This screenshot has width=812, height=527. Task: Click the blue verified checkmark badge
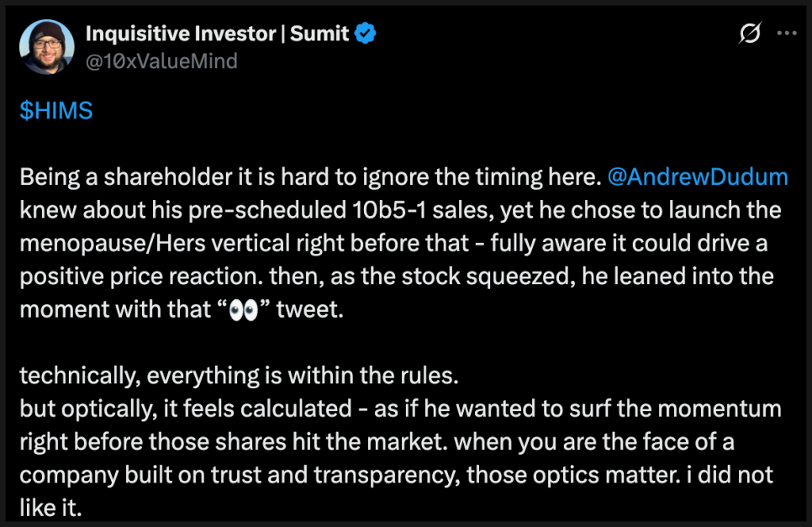366,34
